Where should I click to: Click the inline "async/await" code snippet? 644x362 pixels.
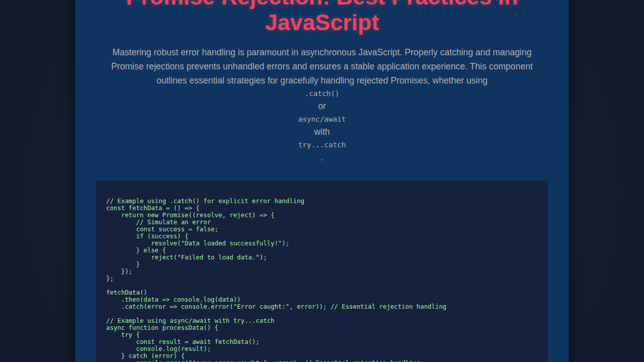(x=321, y=119)
